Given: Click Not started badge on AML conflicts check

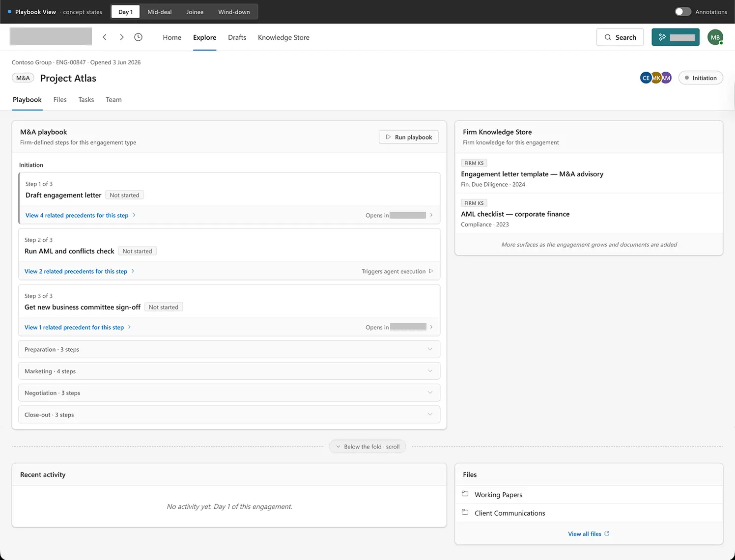Looking at the screenshot, I should click(x=138, y=251).
